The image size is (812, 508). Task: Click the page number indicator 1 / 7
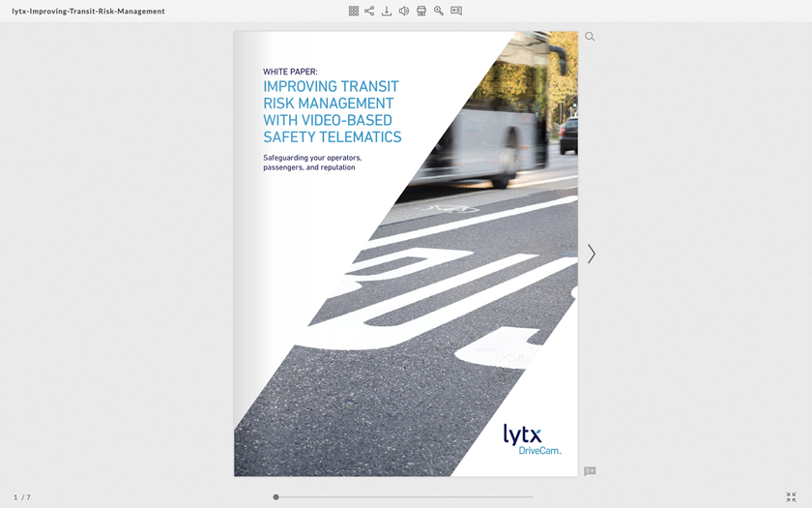click(x=22, y=497)
